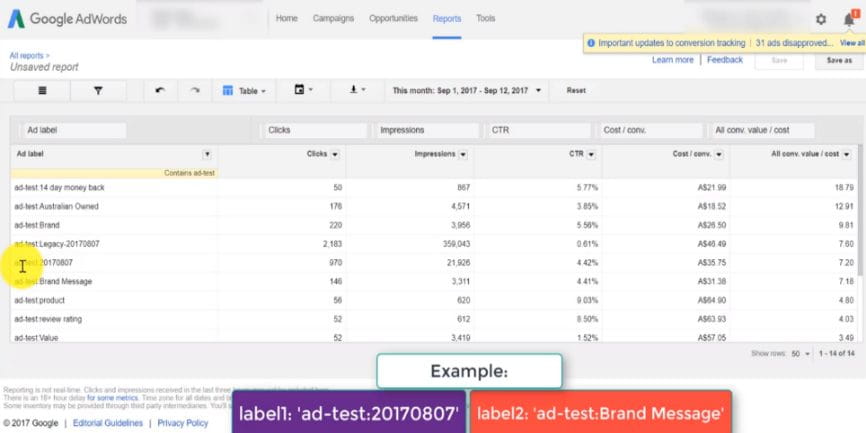Open the Impressions column dropdown arrow
Viewport: 866px width, 433px height.
(x=463, y=155)
